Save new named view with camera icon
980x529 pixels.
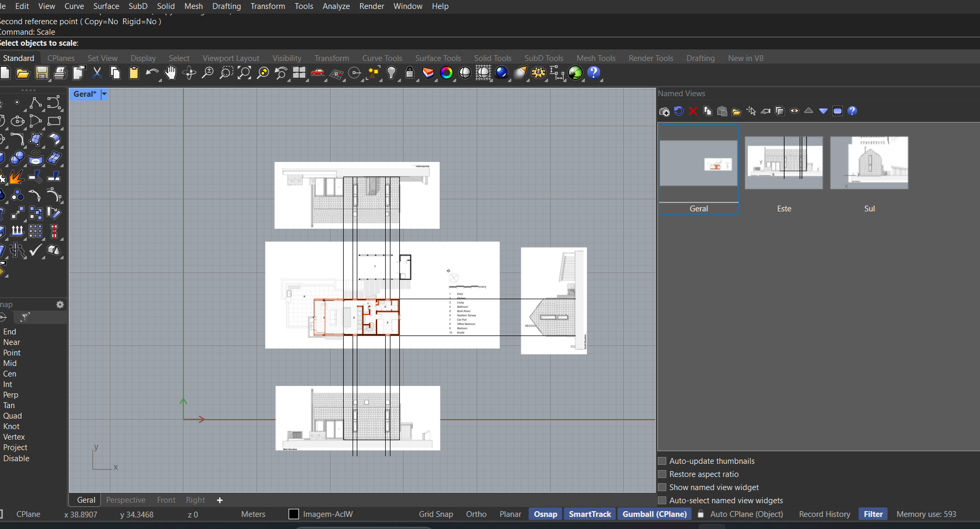coord(664,111)
